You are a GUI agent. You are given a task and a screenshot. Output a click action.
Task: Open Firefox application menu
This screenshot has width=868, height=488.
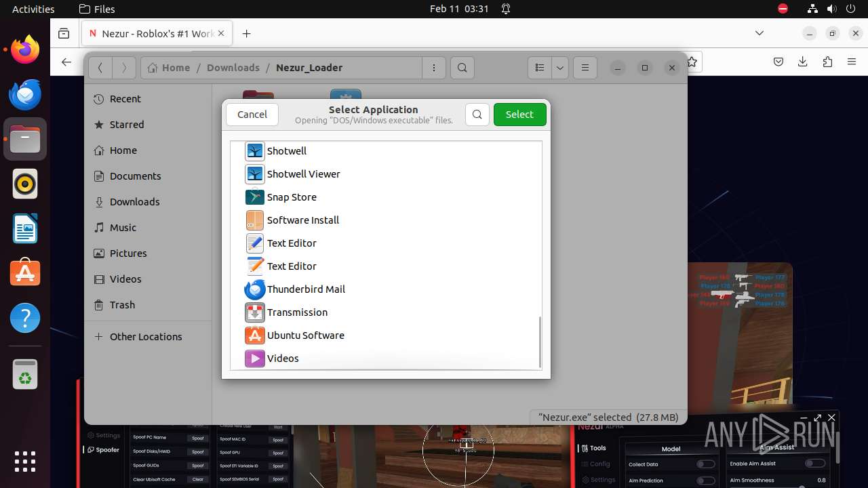(x=852, y=62)
